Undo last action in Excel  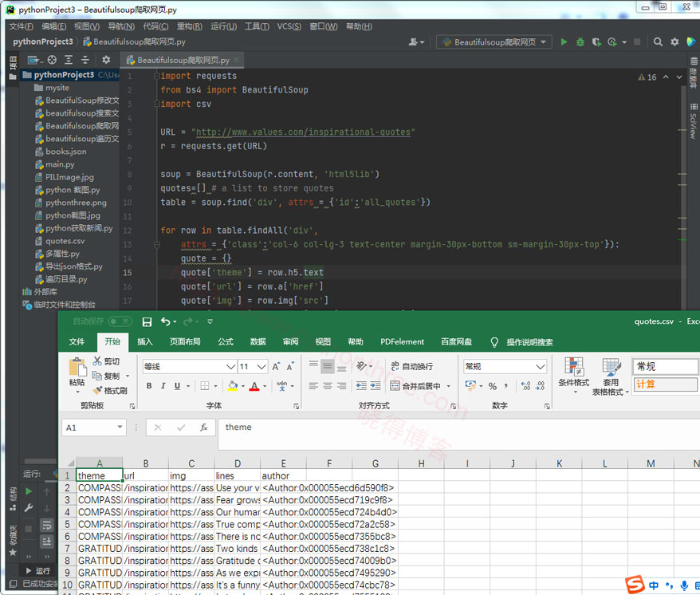(166, 321)
